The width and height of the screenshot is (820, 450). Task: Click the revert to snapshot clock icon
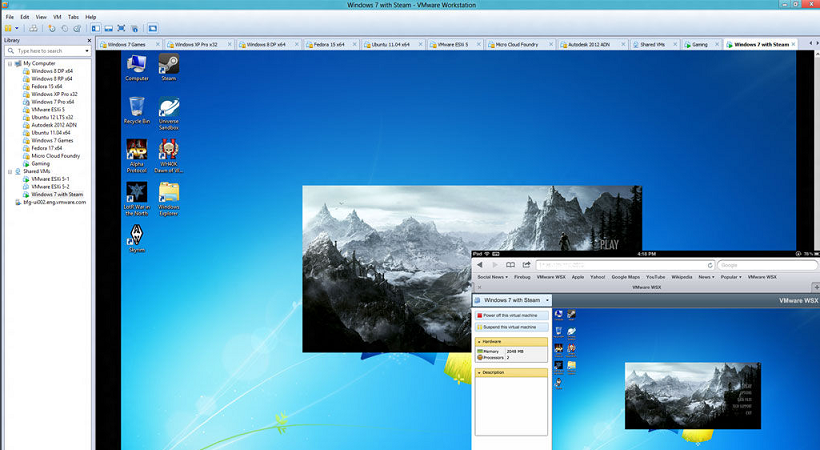(x=64, y=28)
